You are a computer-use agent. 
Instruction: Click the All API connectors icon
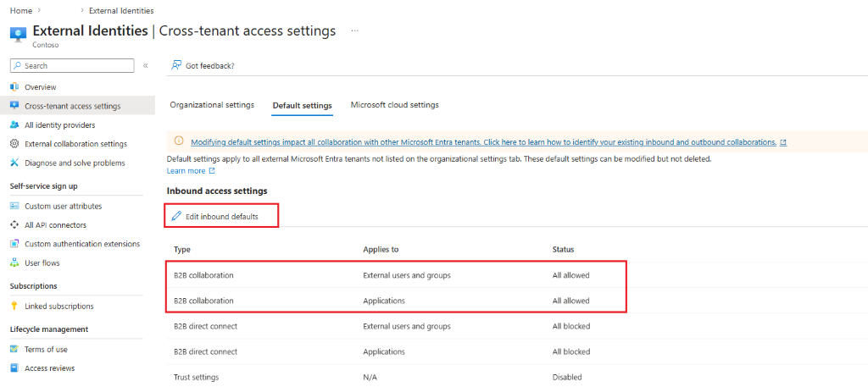point(15,225)
